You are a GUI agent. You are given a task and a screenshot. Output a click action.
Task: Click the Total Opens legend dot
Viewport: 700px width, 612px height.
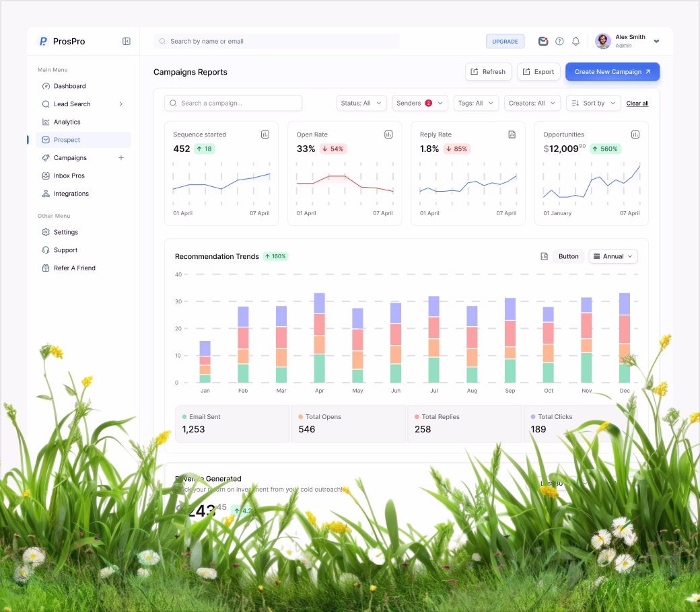click(x=300, y=416)
